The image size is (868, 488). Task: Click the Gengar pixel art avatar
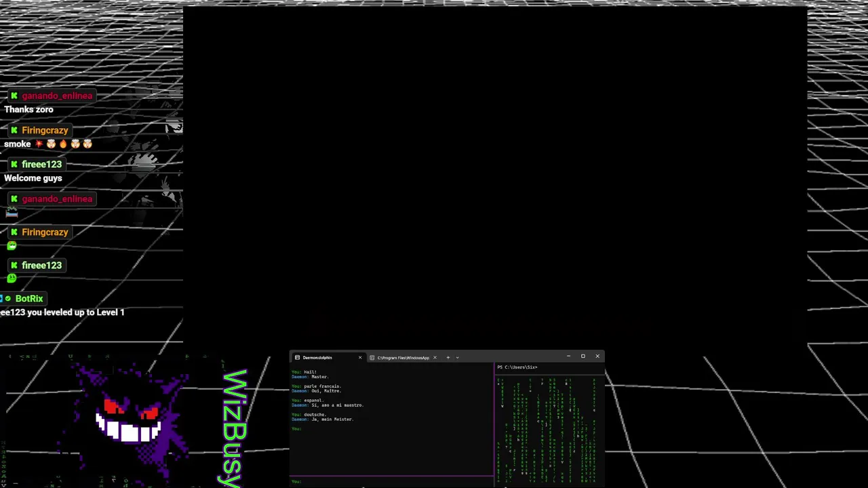tap(129, 422)
